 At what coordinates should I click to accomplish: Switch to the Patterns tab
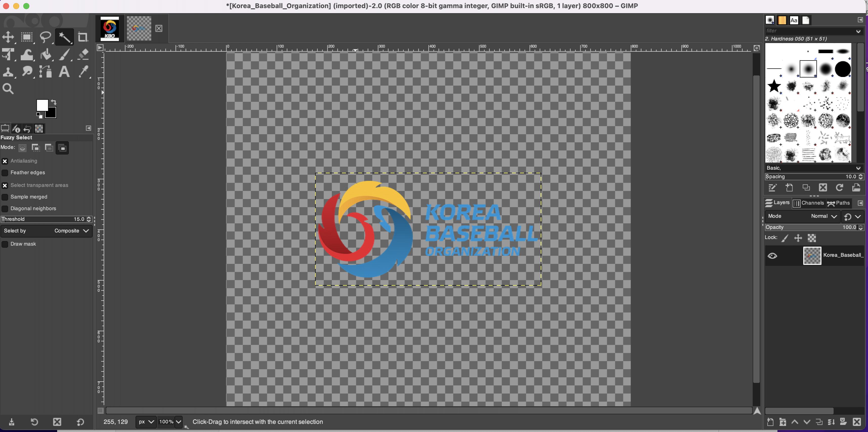tap(782, 20)
